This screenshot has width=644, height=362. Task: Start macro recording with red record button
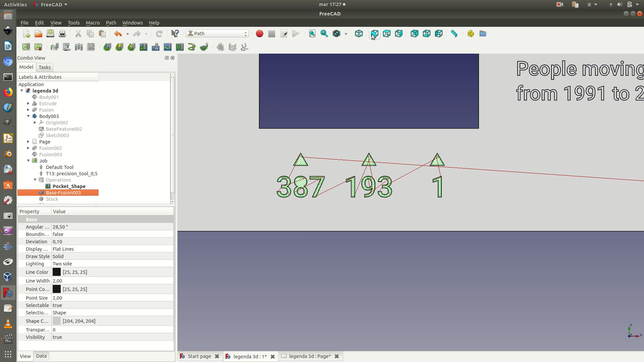point(259,34)
